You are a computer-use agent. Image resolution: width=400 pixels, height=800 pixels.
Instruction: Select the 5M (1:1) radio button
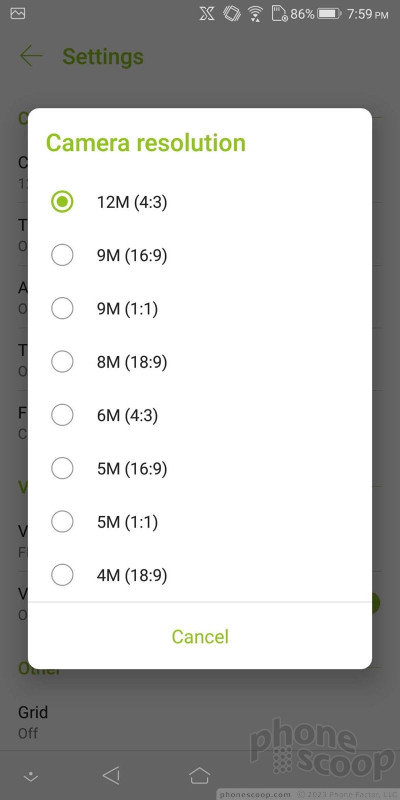pyautogui.click(x=62, y=521)
